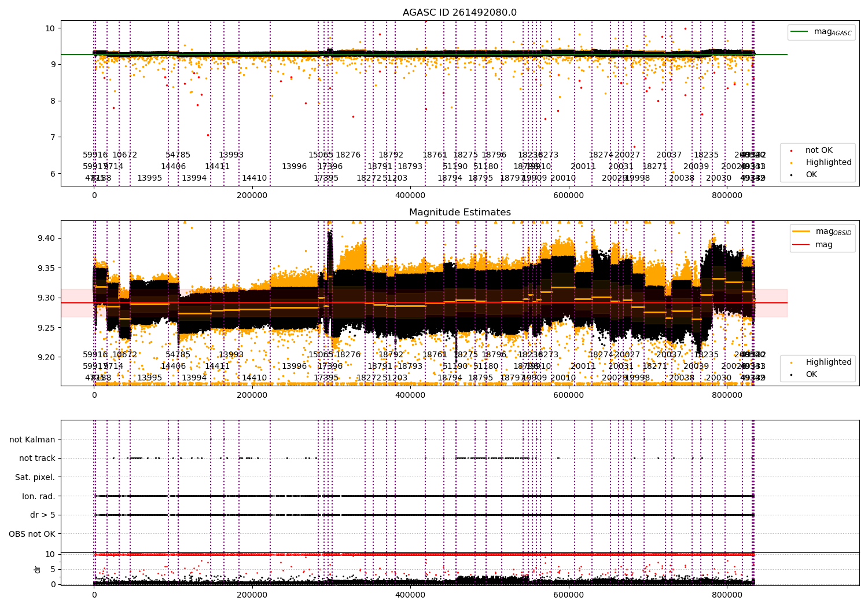Click y-tick '9.30' on the middle plot

click(x=46, y=298)
